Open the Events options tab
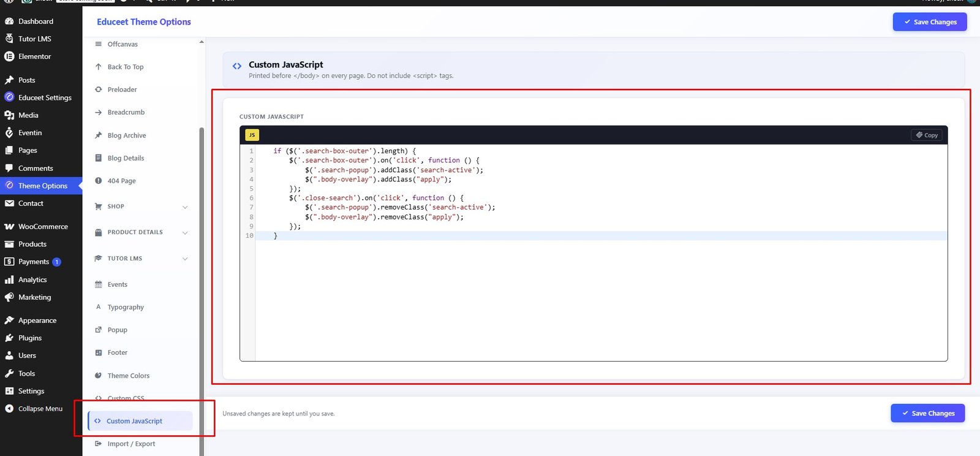 [141, 284]
